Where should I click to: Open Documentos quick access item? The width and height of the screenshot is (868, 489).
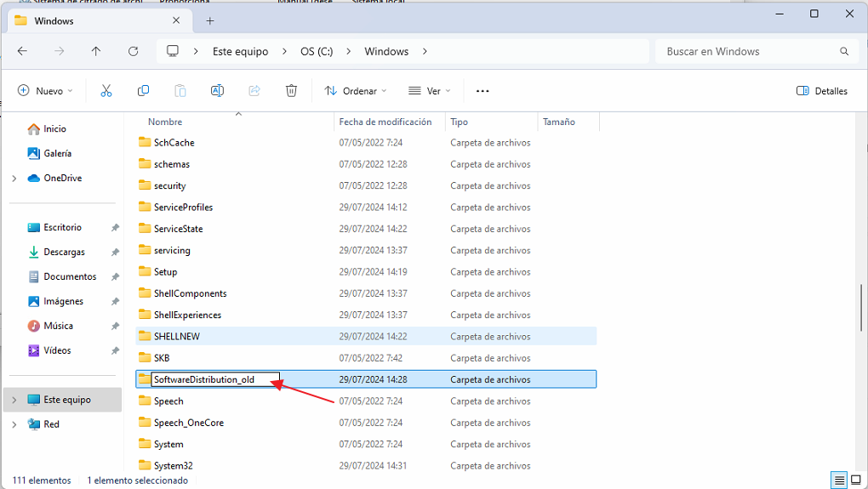70,276
